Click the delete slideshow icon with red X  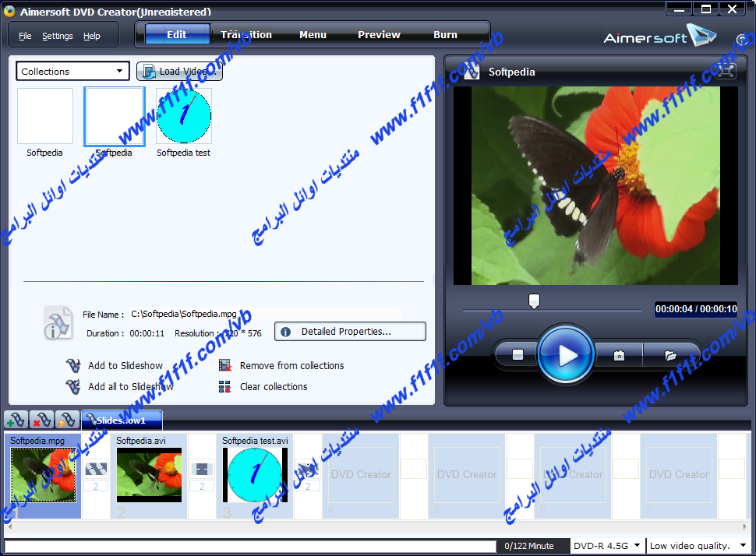click(x=41, y=420)
